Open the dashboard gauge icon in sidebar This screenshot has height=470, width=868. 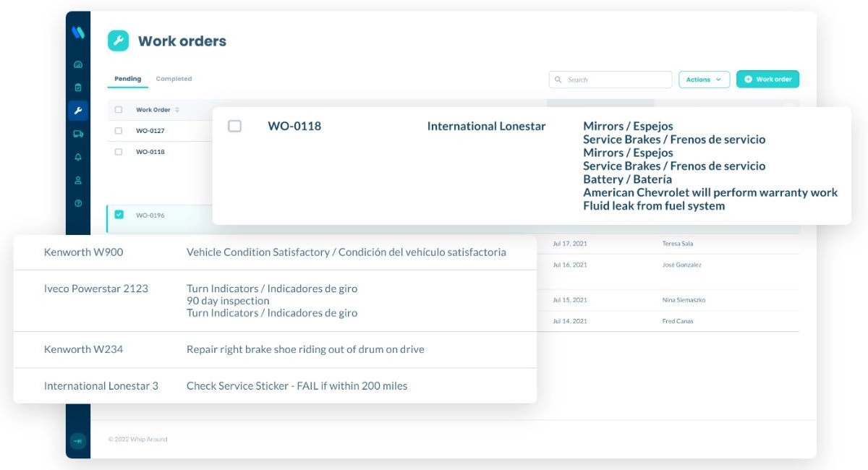(78, 64)
